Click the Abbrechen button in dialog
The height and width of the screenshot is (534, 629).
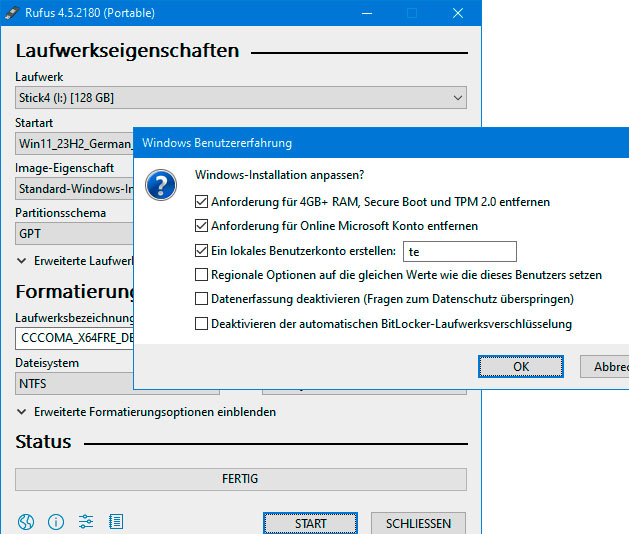(605, 366)
